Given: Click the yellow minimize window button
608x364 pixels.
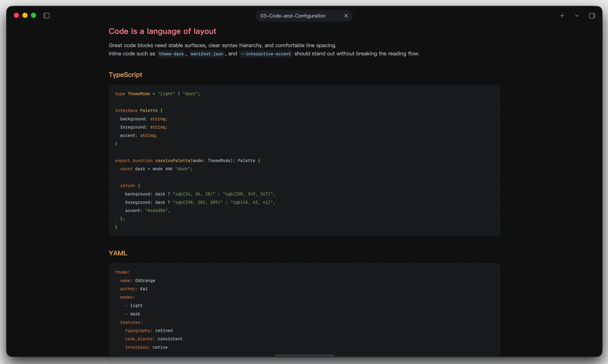Looking at the screenshot, I should (x=25, y=15).
